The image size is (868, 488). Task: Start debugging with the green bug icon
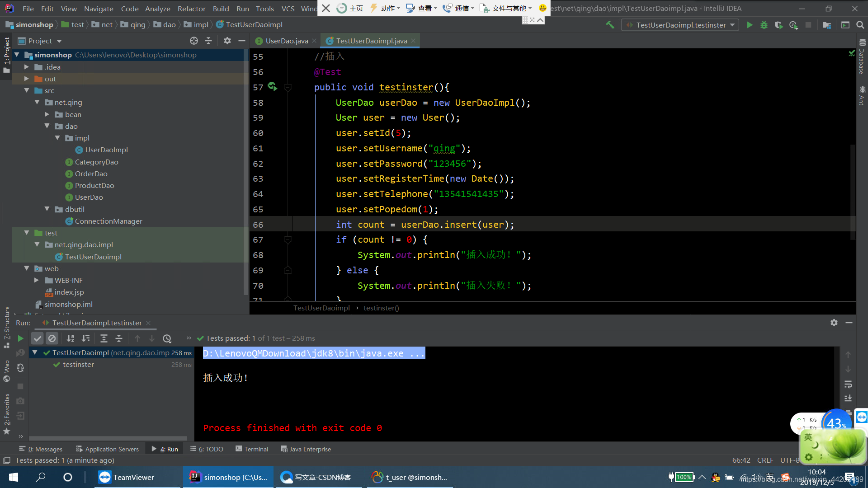(764, 25)
